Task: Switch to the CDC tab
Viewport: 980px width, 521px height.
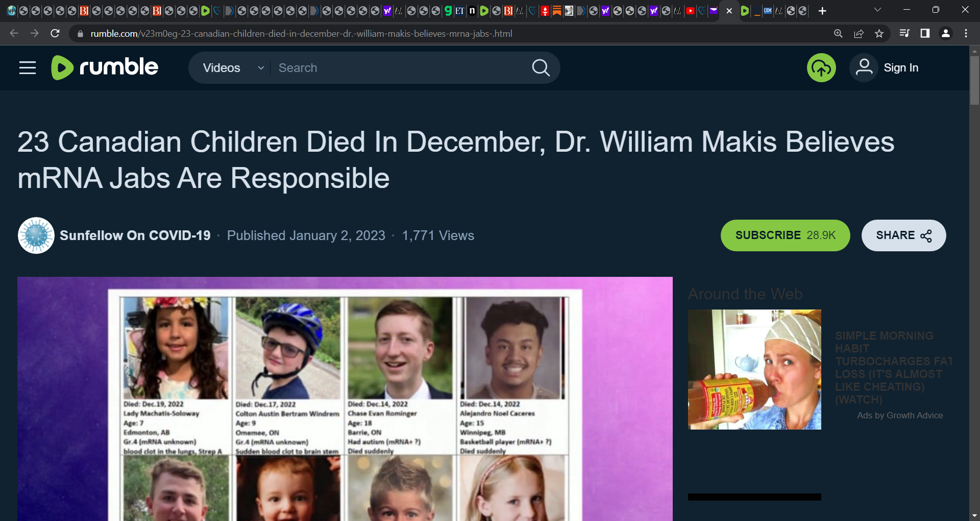Action: pyautogui.click(x=767, y=11)
